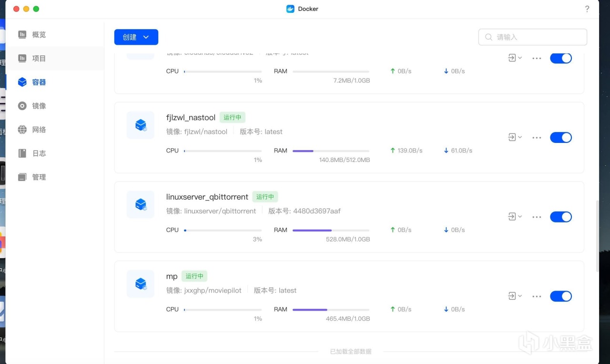This screenshot has height=364, width=610.
Task: Click the 镜像 disc sidebar icon
Action: tap(22, 106)
